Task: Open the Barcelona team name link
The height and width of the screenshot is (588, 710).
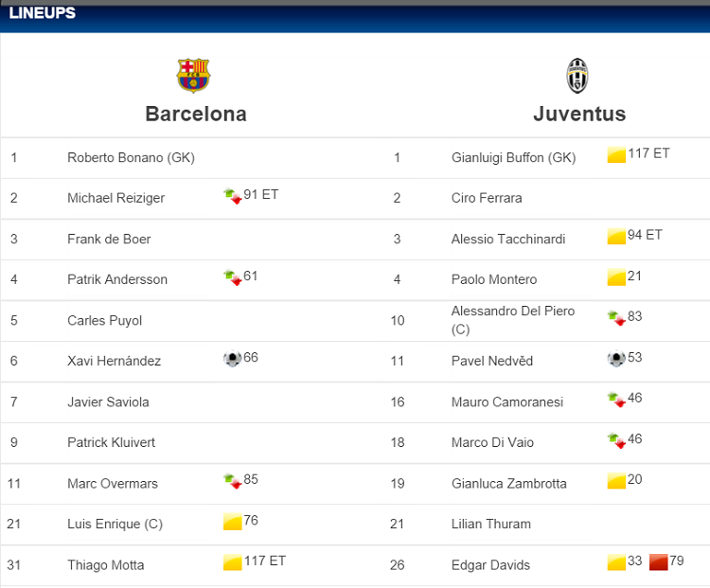Action: 196,114
